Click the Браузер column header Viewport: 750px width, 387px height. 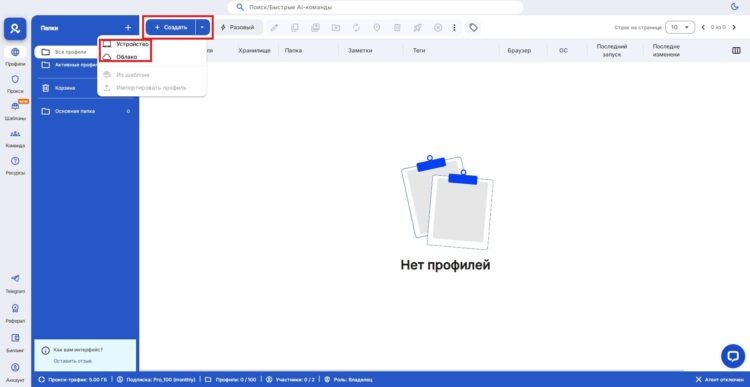click(519, 50)
